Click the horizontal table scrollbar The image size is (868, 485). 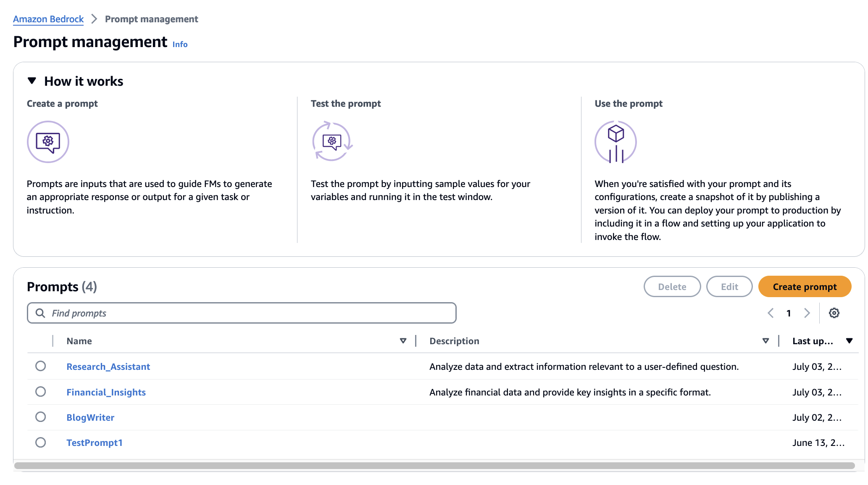(434, 466)
